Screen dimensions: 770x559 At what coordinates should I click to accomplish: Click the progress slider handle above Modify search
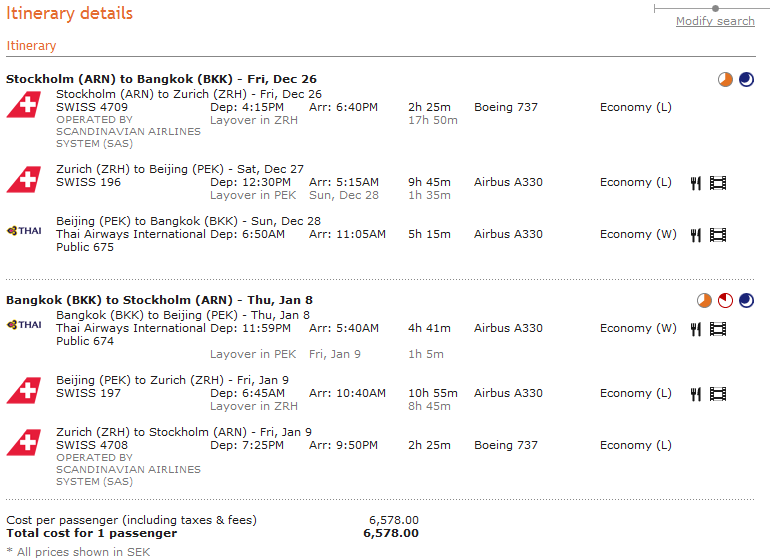click(715, 8)
